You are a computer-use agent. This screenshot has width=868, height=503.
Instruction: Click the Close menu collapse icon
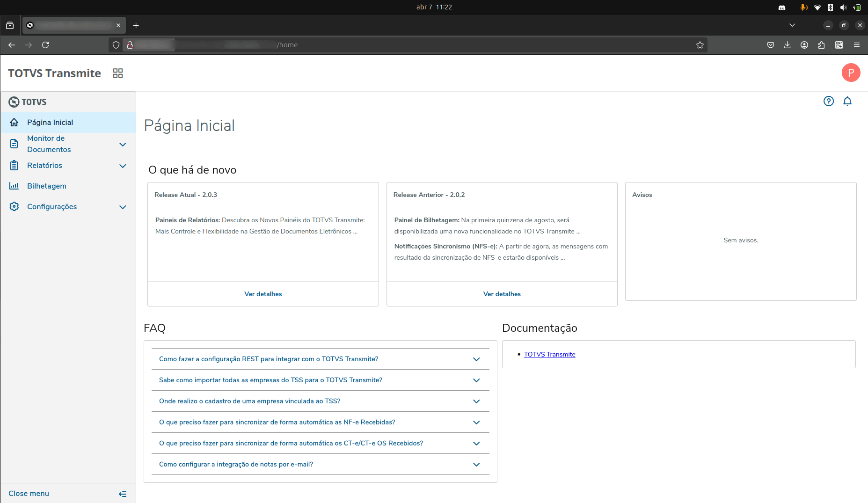coord(123,494)
